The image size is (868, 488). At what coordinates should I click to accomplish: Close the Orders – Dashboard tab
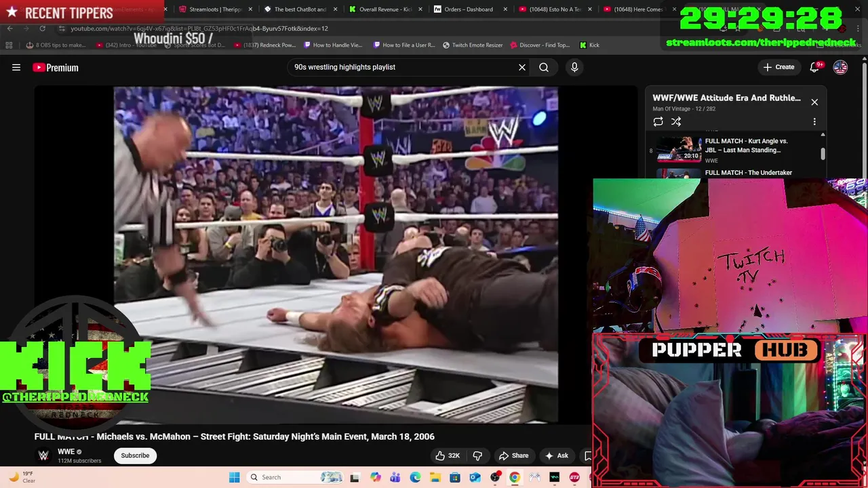pyautogui.click(x=505, y=9)
